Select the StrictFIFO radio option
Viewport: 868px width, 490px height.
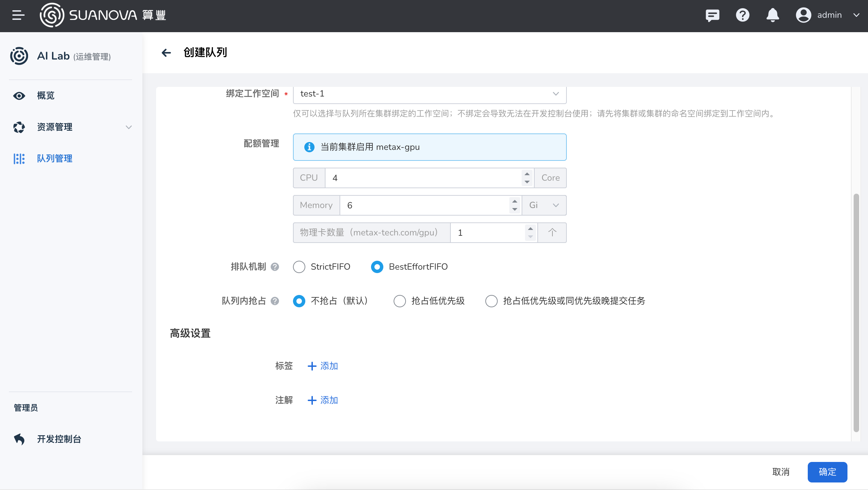click(x=299, y=267)
